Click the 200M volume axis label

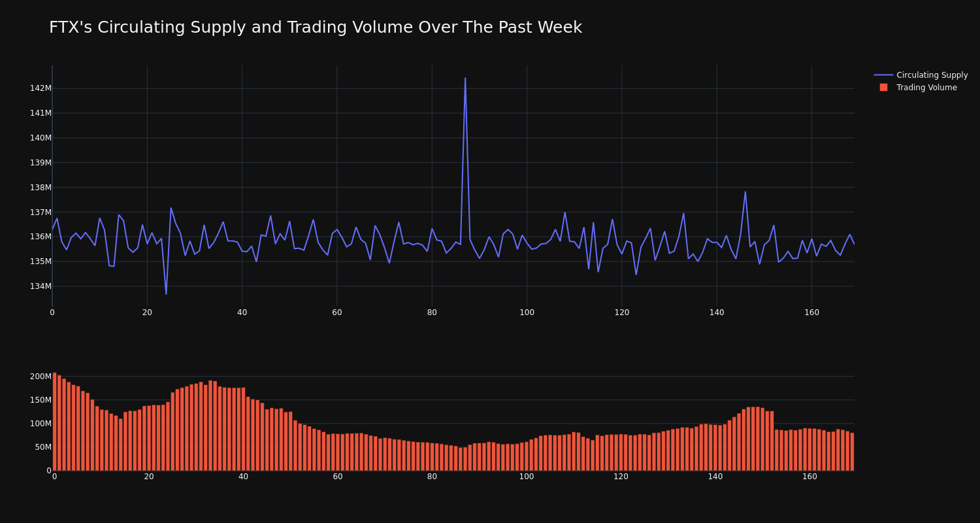point(41,377)
